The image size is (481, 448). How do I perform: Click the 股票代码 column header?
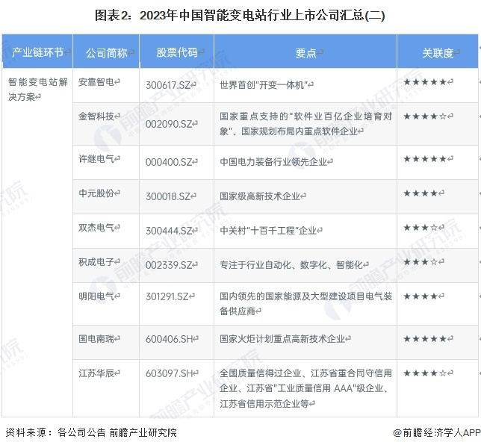point(177,52)
